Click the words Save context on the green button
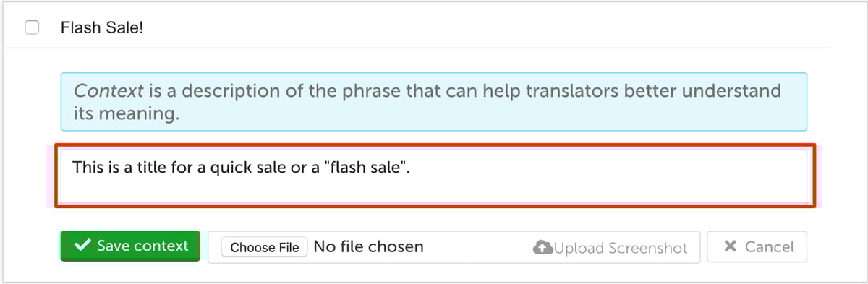Screen dimensions: 868x284 [142, 246]
